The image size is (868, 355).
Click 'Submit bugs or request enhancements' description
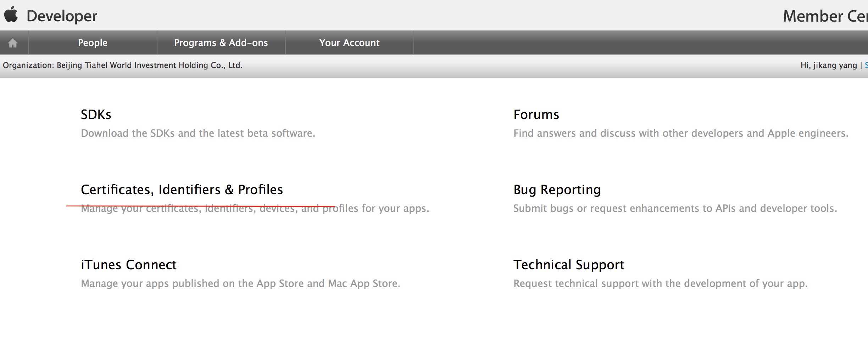tap(675, 208)
